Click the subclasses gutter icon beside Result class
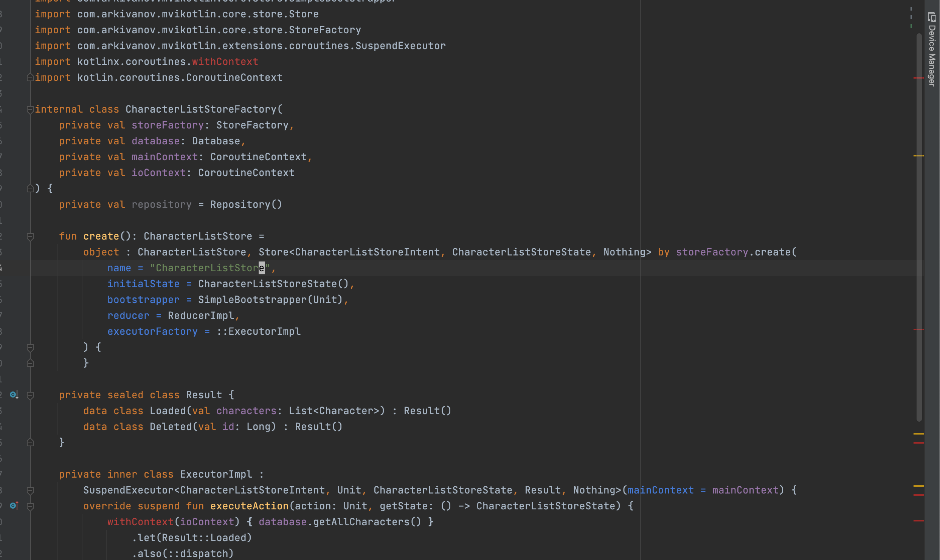The width and height of the screenshot is (940, 560). coord(14,395)
